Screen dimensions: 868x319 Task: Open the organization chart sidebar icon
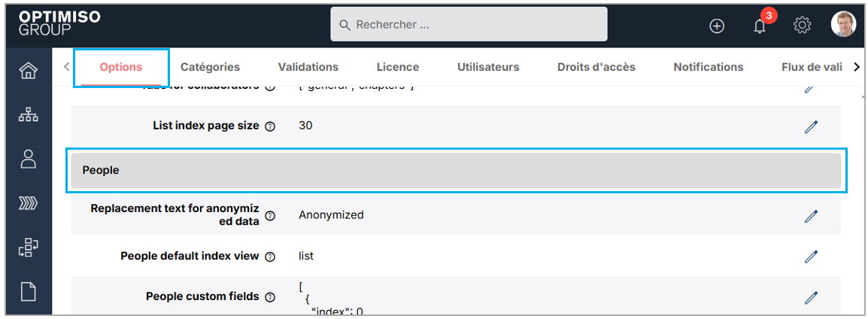coord(28,115)
